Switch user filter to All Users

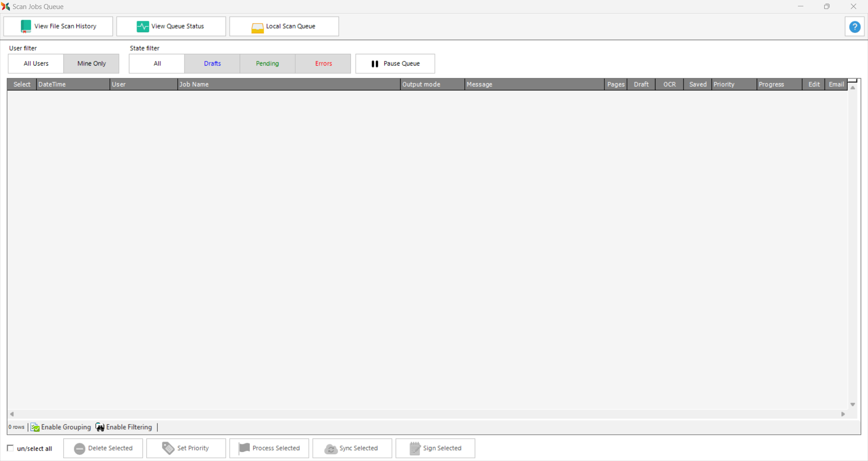point(36,64)
